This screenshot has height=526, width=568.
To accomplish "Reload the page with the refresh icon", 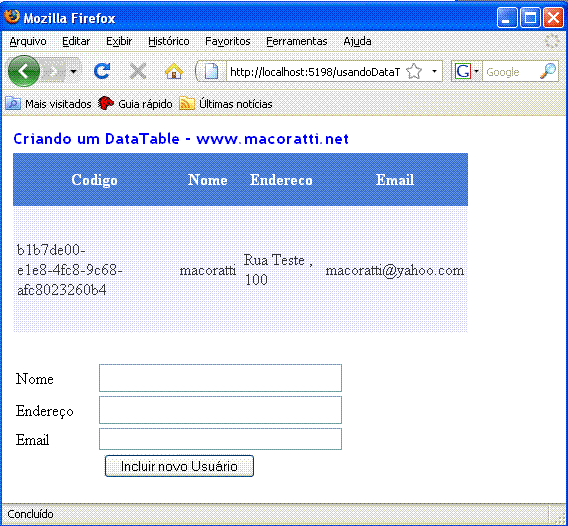I will 102,71.
